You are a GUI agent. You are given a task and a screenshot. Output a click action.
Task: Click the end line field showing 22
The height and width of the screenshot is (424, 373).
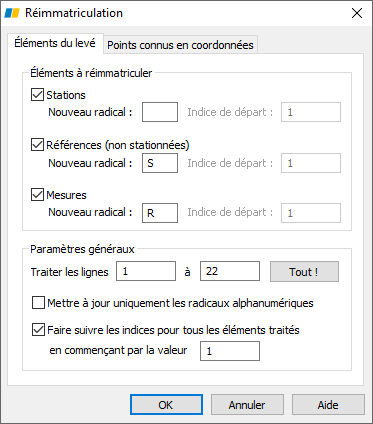pyautogui.click(x=230, y=271)
